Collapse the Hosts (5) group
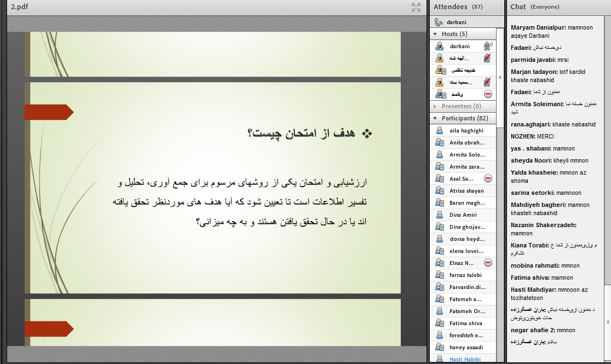Image resolution: width=611 pixels, height=364 pixels. tap(435, 34)
